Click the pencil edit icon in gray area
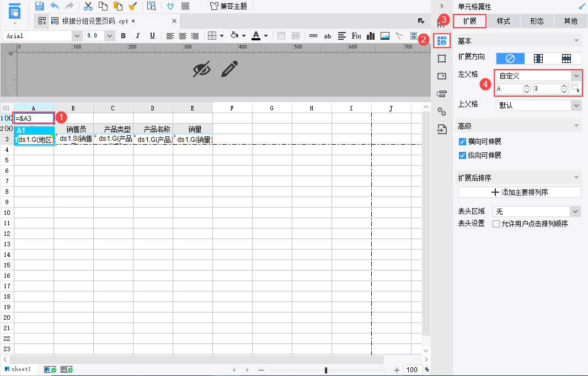This screenshot has width=588, height=376. tap(229, 69)
